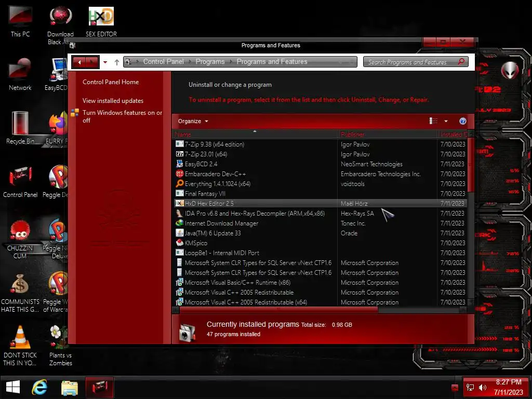Screen dimensions: 532x399
Task: Launch the CHUZZIN CUM desktop shortcut
Action: [x=20, y=239]
